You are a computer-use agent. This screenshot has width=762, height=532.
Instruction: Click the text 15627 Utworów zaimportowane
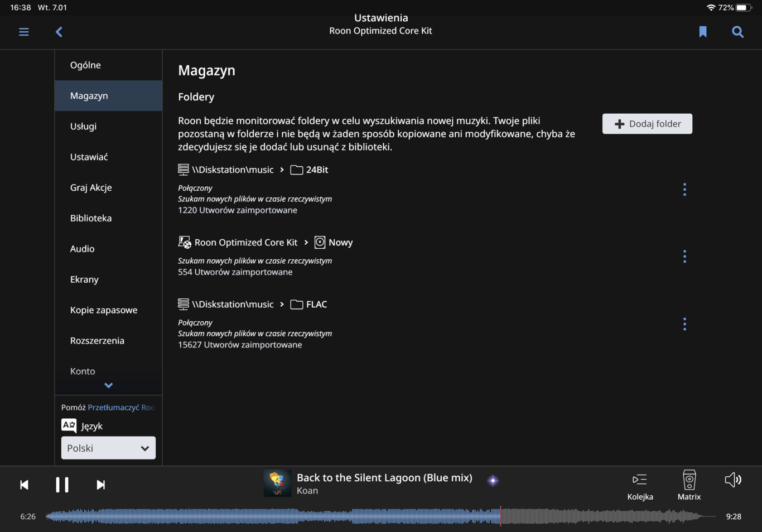click(x=240, y=345)
